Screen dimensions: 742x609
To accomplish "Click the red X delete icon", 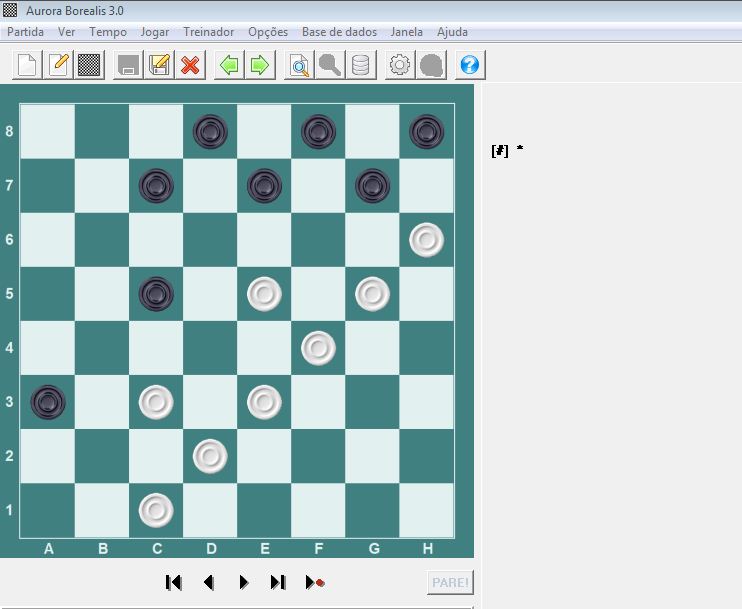I will (x=190, y=65).
